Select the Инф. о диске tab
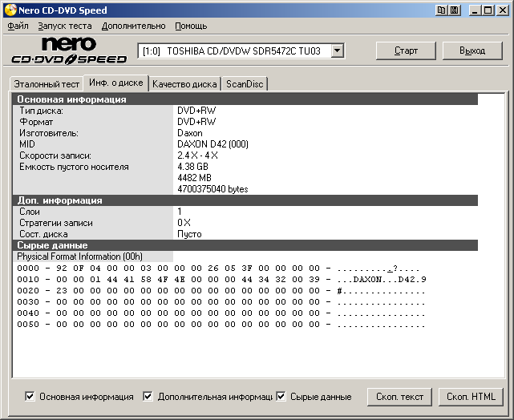 click(x=116, y=83)
